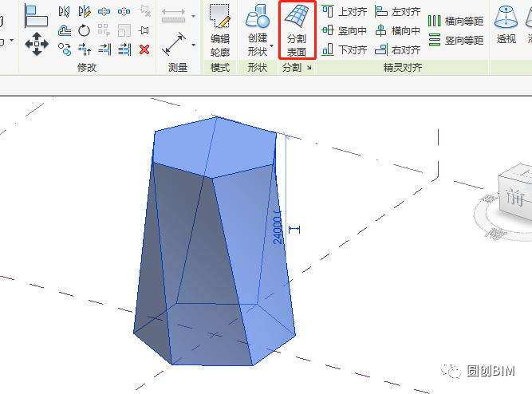Select Trim/Extend Multiple Elements tool
This screenshot has width=532, height=394.
coord(124,49)
